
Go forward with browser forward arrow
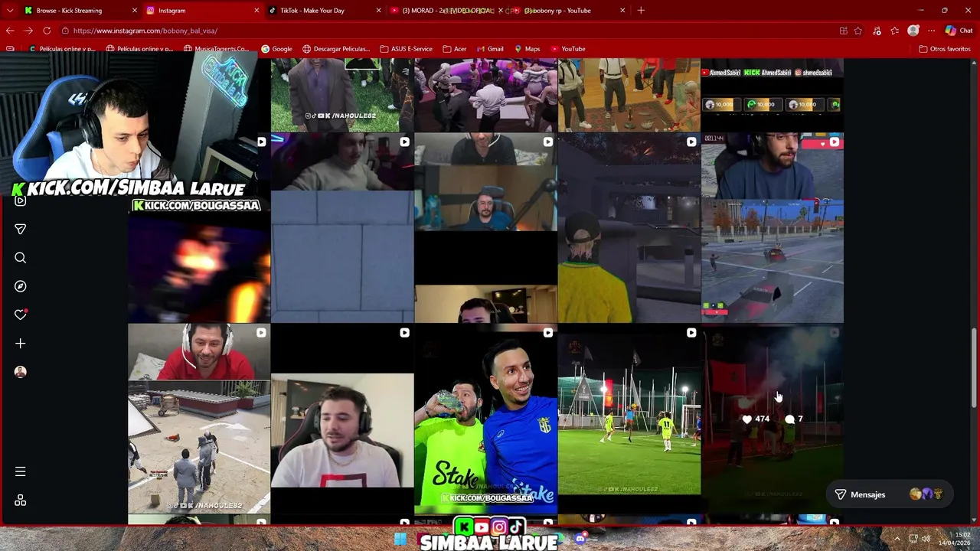point(28,31)
